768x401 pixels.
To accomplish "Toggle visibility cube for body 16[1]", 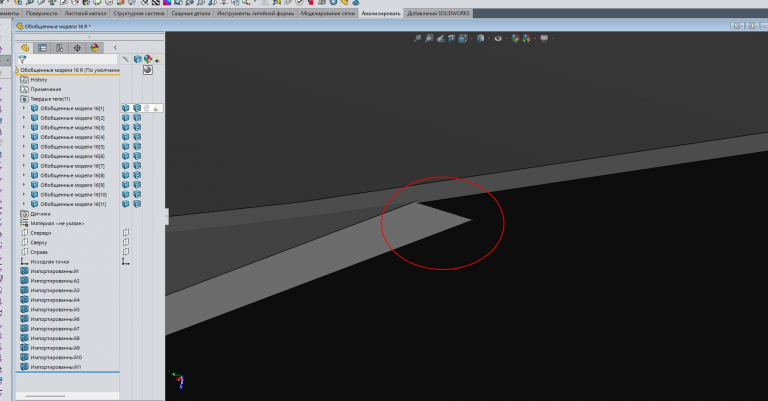I will tap(126, 108).
